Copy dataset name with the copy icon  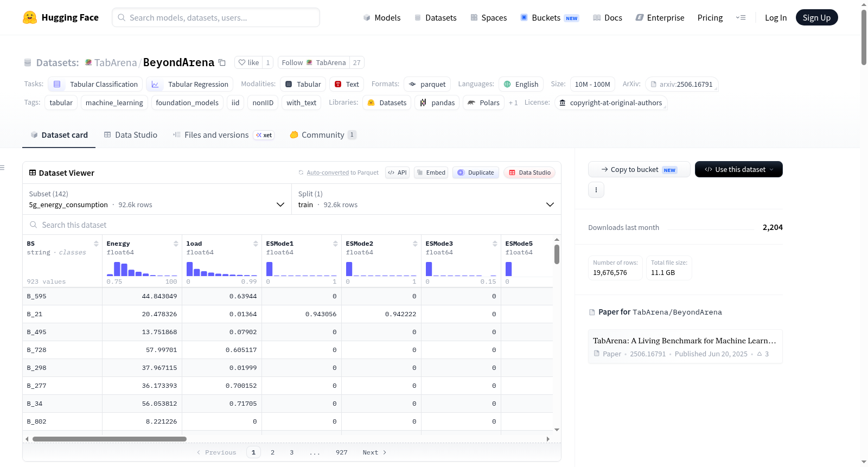pos(222,62)
